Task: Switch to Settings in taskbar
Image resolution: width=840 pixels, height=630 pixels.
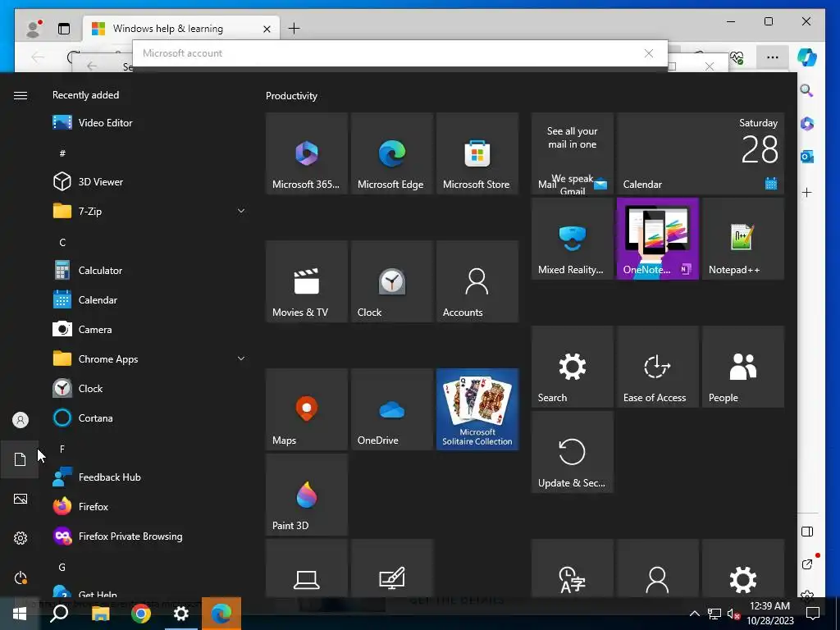Action: click(x=181, y=614)
